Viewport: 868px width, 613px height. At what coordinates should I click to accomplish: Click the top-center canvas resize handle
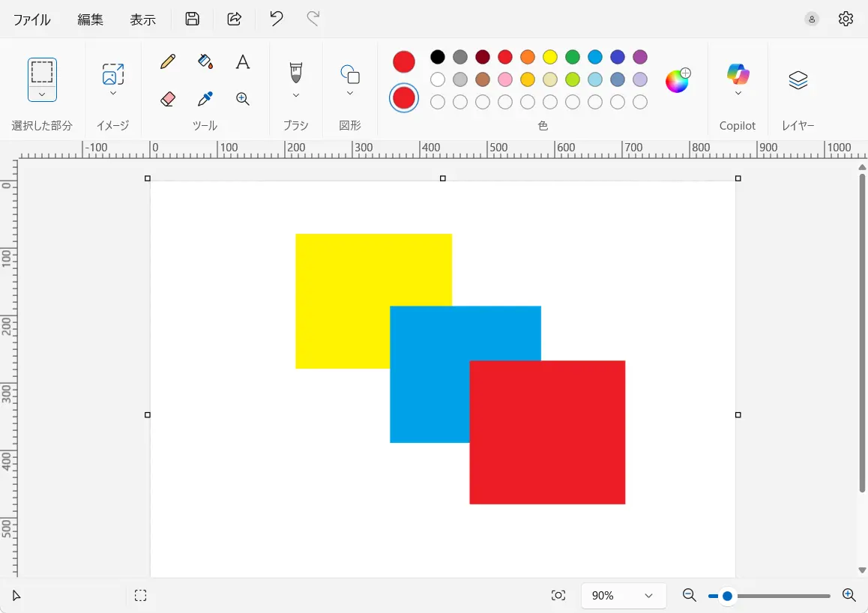tap(443, 178)
